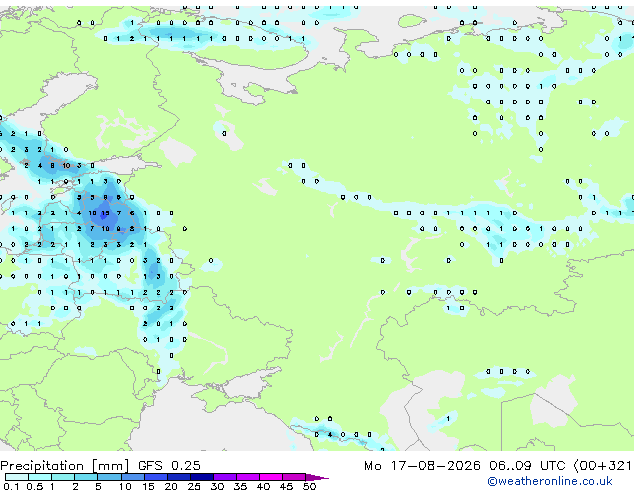
Task: Choose the 25–30 mm navy legend swatch
Action: [201, 477]
